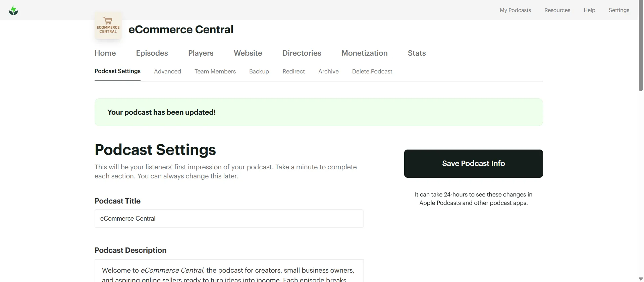The width and height of the screenshot is (644, 282).
Task: Open the Help link
Action: (x=589, y=10)
